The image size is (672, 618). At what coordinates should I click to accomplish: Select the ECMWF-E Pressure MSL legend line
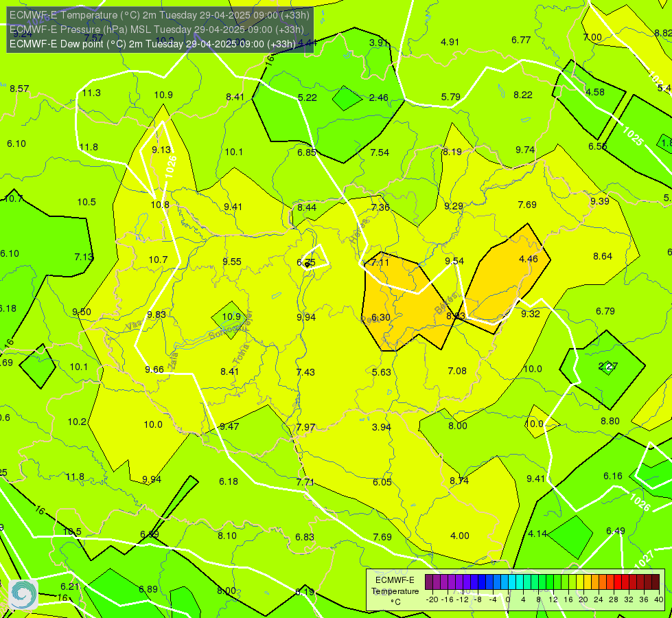157,30
